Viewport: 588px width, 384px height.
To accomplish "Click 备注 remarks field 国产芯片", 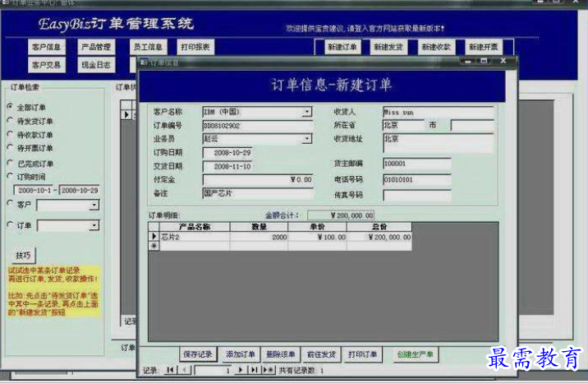I will click(x=257, y=193).
